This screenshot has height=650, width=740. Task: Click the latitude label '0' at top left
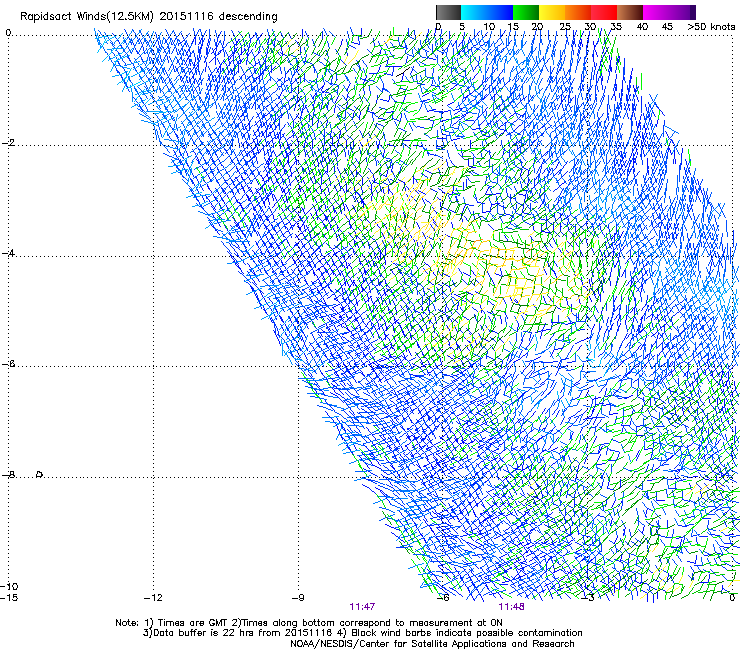click(8, 33)
